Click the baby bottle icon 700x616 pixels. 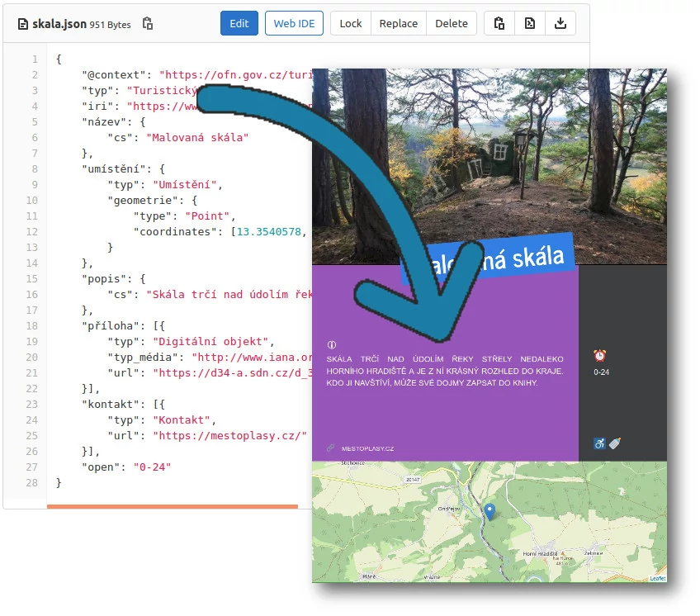[614, 443]
